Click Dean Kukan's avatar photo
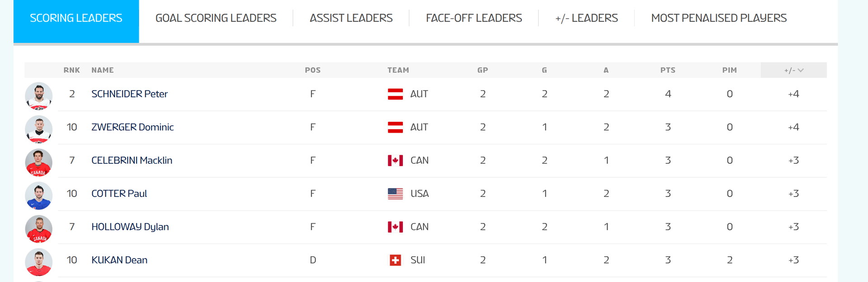This screenshot has height=282, width=868. 39,262
